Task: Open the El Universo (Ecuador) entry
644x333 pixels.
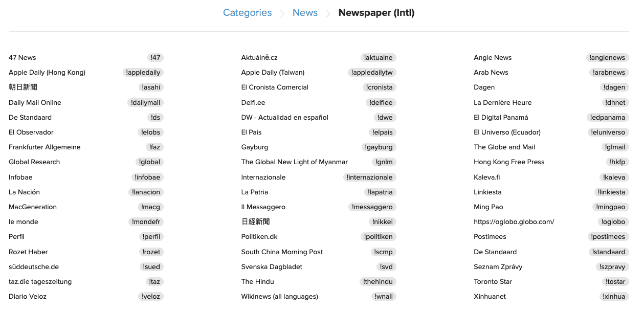Action: (507, 132)
